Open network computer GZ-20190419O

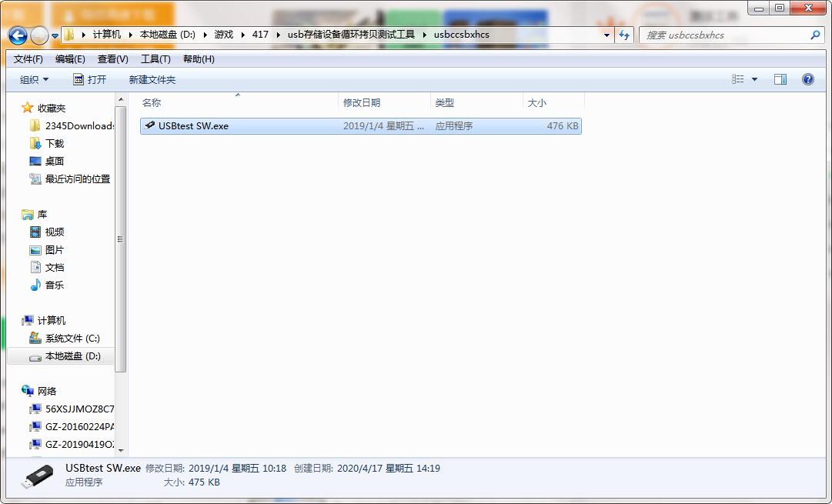click(79, 445)
